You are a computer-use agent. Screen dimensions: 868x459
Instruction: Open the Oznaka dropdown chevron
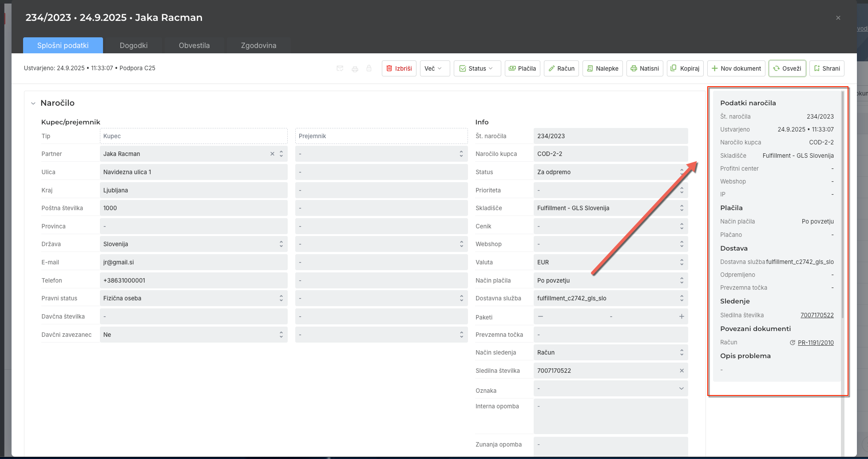point(682,388)
